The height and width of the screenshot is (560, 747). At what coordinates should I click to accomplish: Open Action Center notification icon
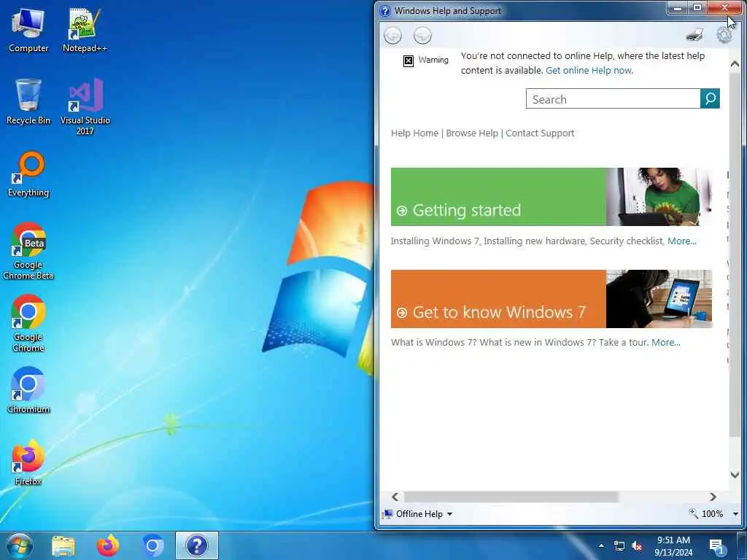716,546
